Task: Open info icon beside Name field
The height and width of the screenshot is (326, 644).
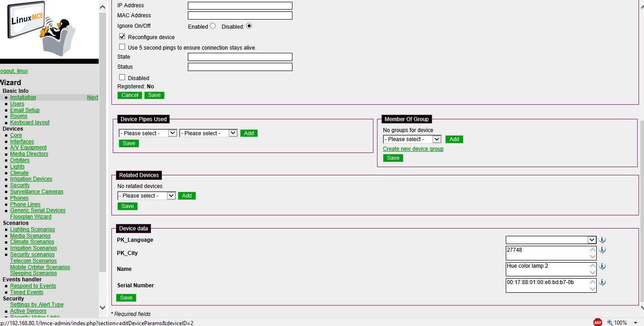Action: (x=603, y=266)
